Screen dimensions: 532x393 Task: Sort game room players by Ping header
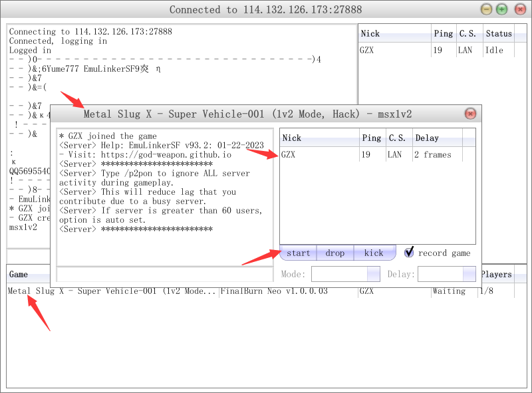tap(372, 138)
